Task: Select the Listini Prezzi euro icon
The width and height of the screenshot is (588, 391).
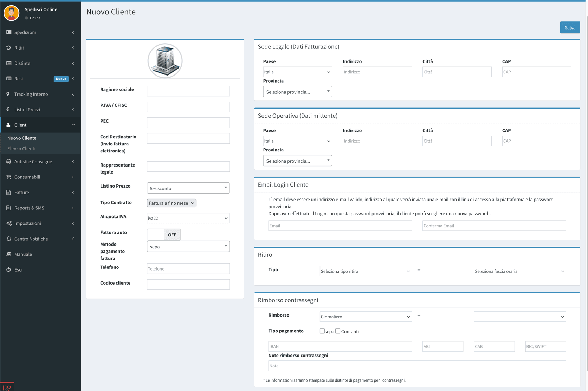Action: (x=8, y=110)
